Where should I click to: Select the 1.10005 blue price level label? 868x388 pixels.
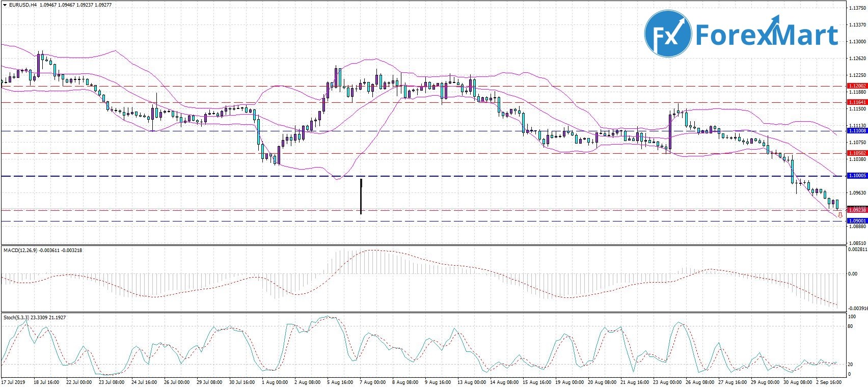coord(856,176)
